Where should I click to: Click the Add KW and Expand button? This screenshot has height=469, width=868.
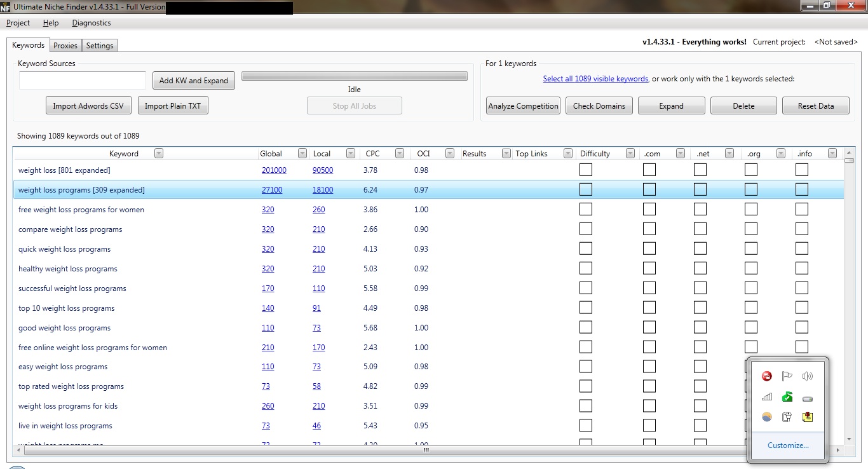pos(194,81)
